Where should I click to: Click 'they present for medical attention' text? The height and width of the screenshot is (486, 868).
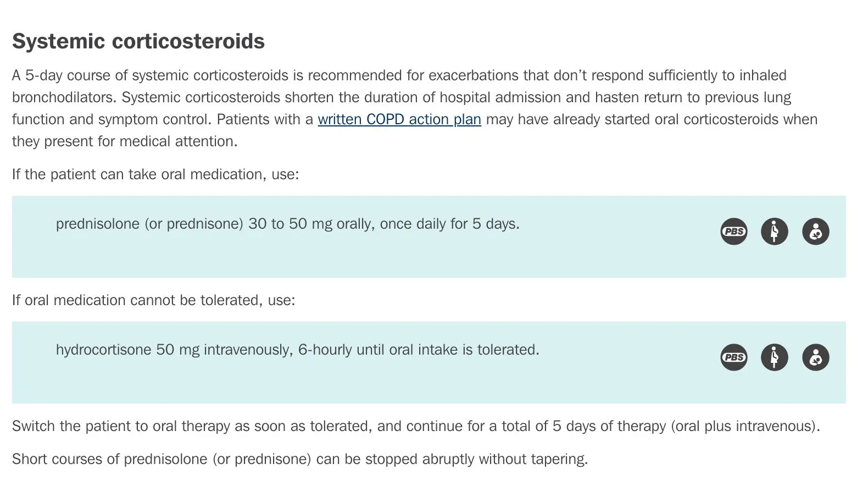pyautogui.click(x=125, y=141)
